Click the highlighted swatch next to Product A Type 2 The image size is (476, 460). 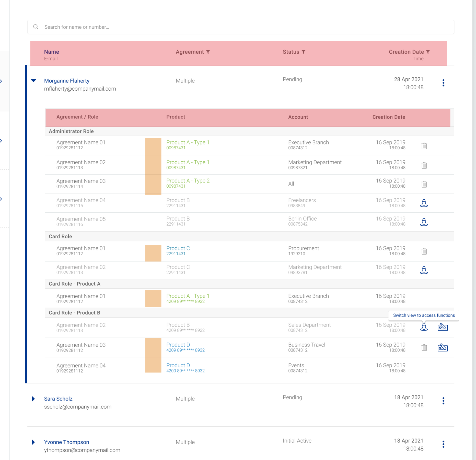[x=153, y=184]
